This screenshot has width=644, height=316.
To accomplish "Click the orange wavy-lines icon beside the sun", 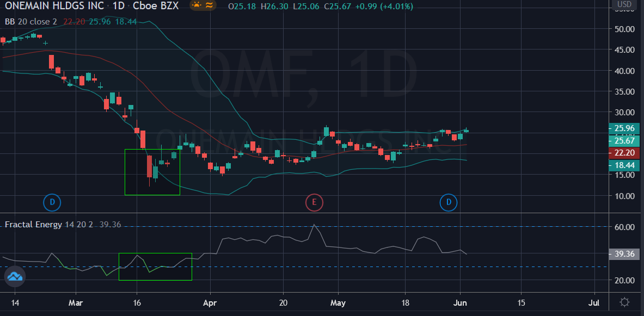I will pyautogui.click(x=209, y=6).
